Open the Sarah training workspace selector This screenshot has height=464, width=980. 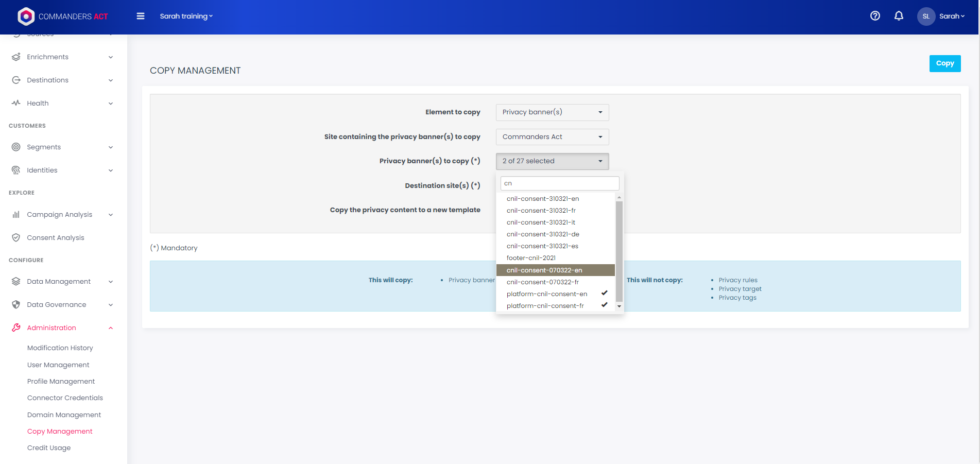[x=186, y=16]
